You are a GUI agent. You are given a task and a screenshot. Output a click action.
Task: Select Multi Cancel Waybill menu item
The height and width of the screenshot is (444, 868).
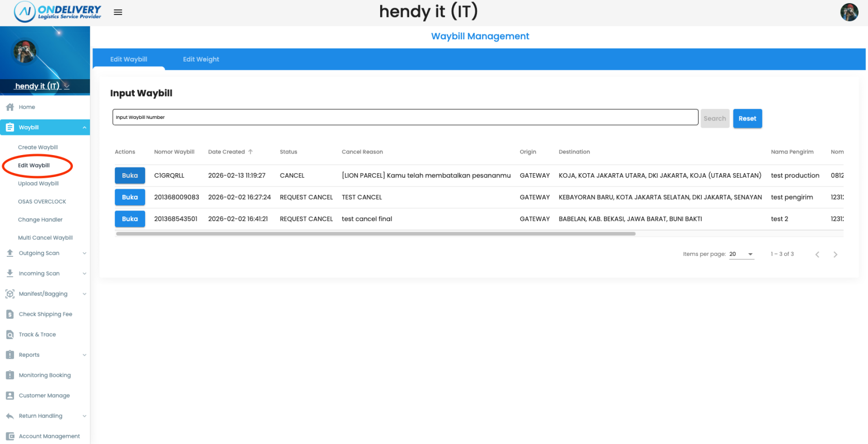click(45, 238)
